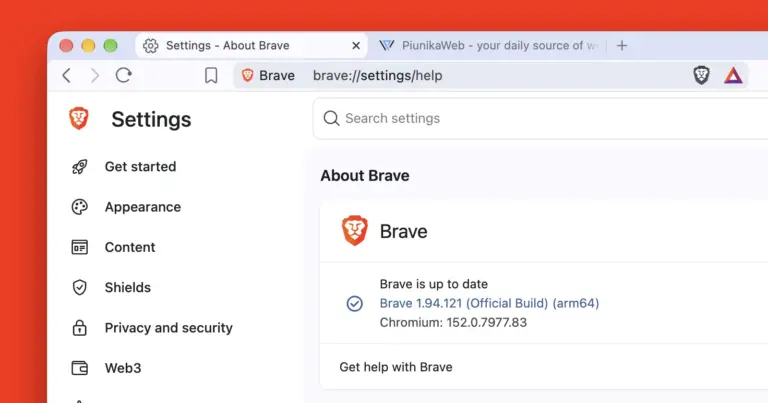This screenshot has width=768, height=403.
Task: Select the Chromium: 152.0.7977.83 text
Action: coord(453,323)
